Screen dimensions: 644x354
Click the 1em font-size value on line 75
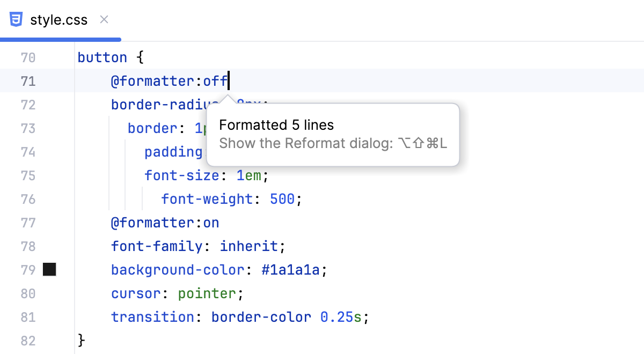(x=248, y=175)
